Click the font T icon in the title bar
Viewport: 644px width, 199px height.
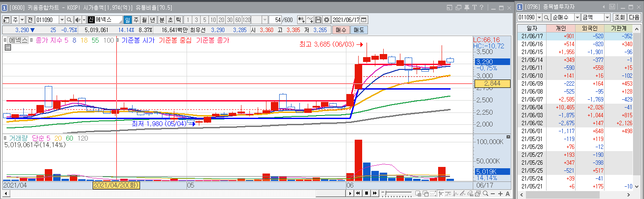(x=474, y=7)
